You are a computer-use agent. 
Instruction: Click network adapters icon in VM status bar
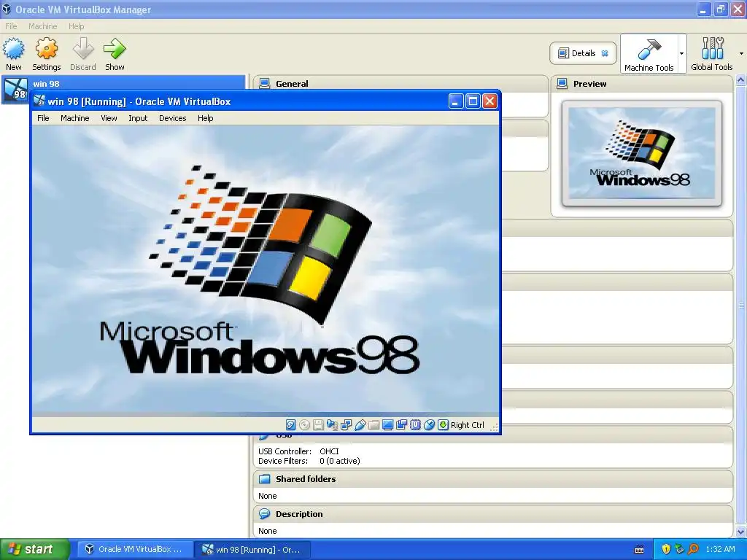pyautogui.click(x=346, y=425)
